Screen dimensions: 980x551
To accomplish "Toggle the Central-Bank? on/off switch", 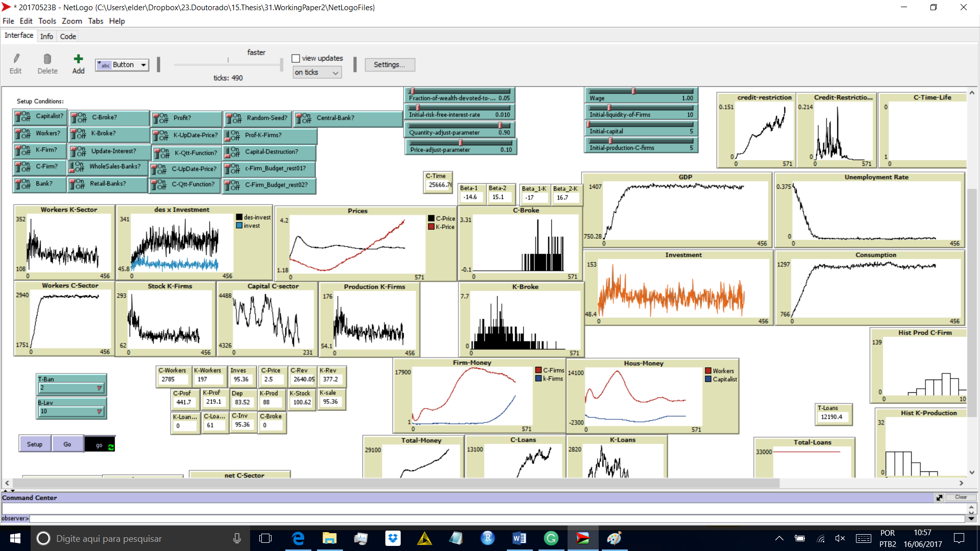I will click(x=302, y=118).
